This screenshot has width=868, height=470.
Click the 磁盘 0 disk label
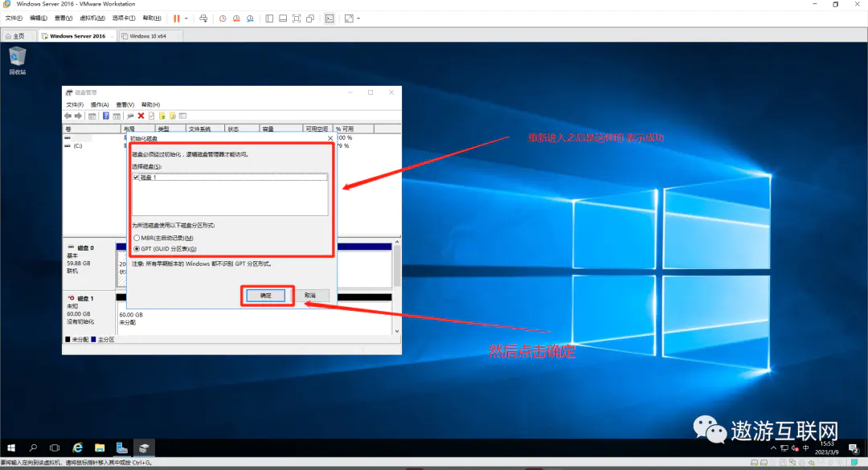click(x=85, y=248)
